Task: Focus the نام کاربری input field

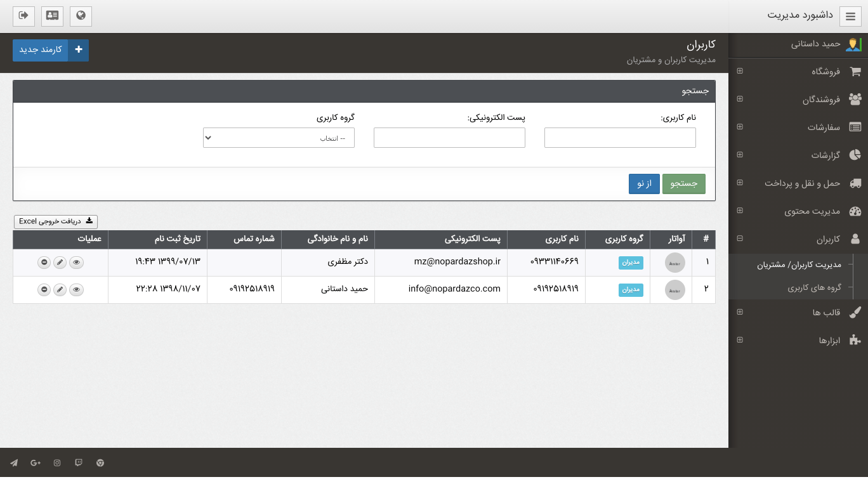Action: [x=620, y=138]
